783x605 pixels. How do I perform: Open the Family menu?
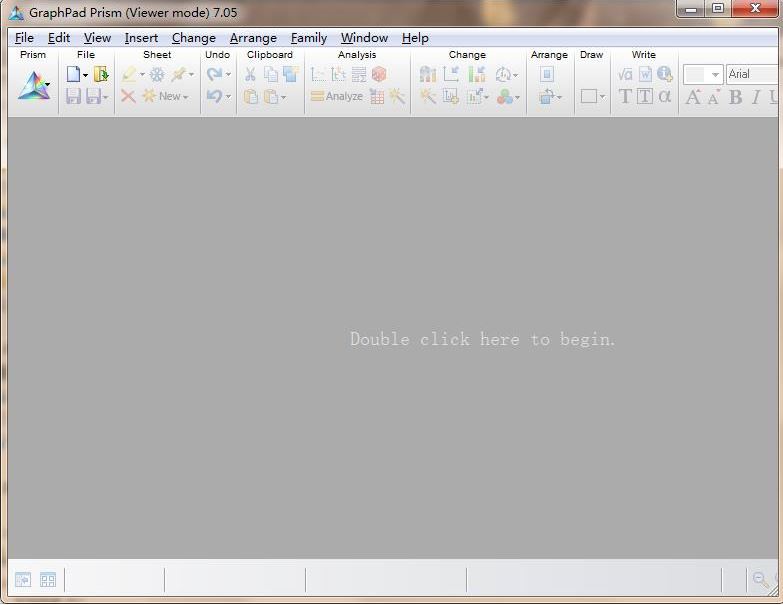click(308, 38)
